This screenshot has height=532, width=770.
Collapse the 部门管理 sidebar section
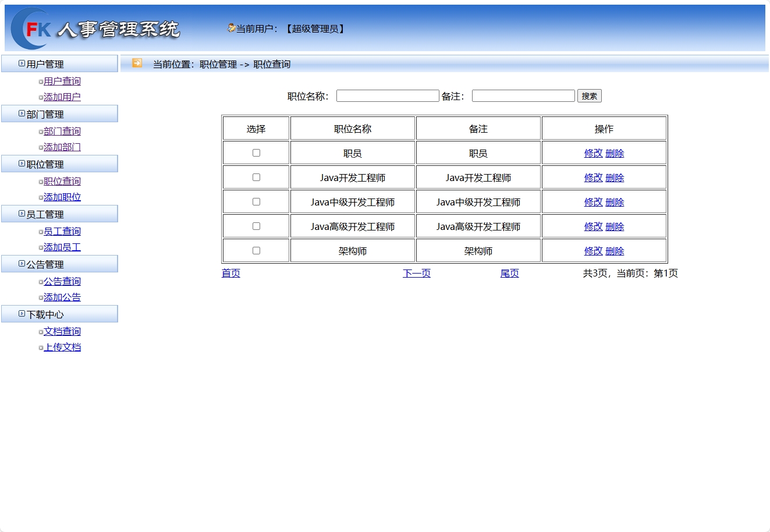point(59,114)
